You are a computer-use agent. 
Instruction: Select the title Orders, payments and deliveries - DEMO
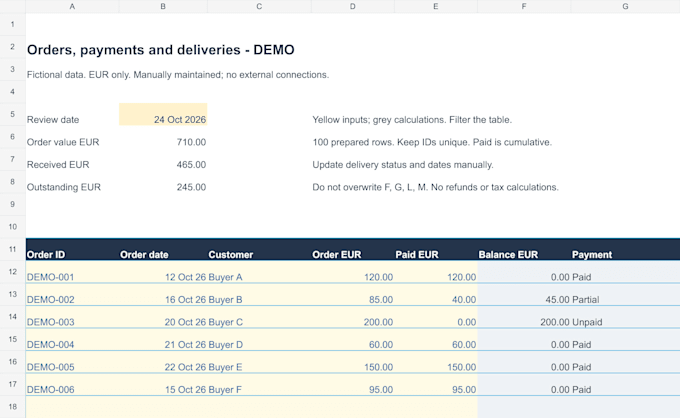[160, 50]
